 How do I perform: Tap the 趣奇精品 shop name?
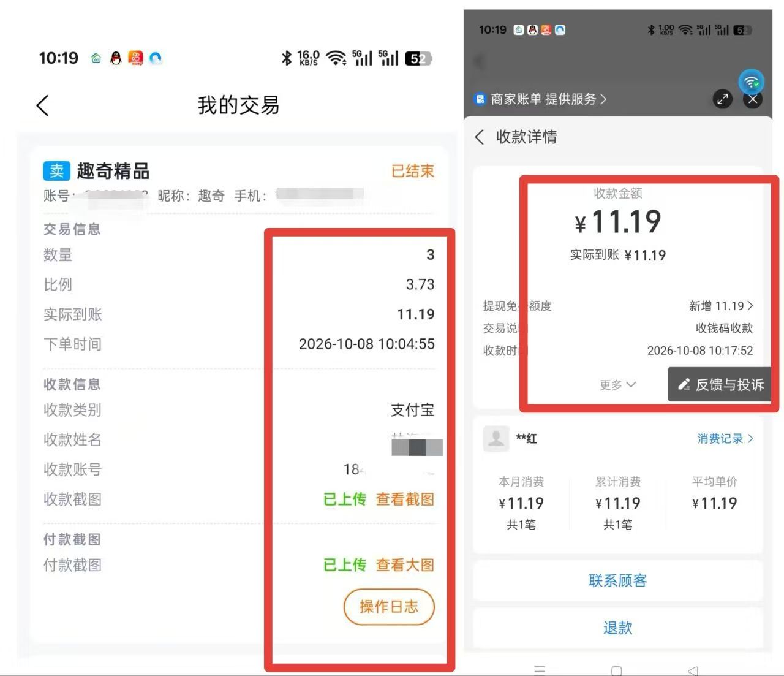tap(113, 171)
